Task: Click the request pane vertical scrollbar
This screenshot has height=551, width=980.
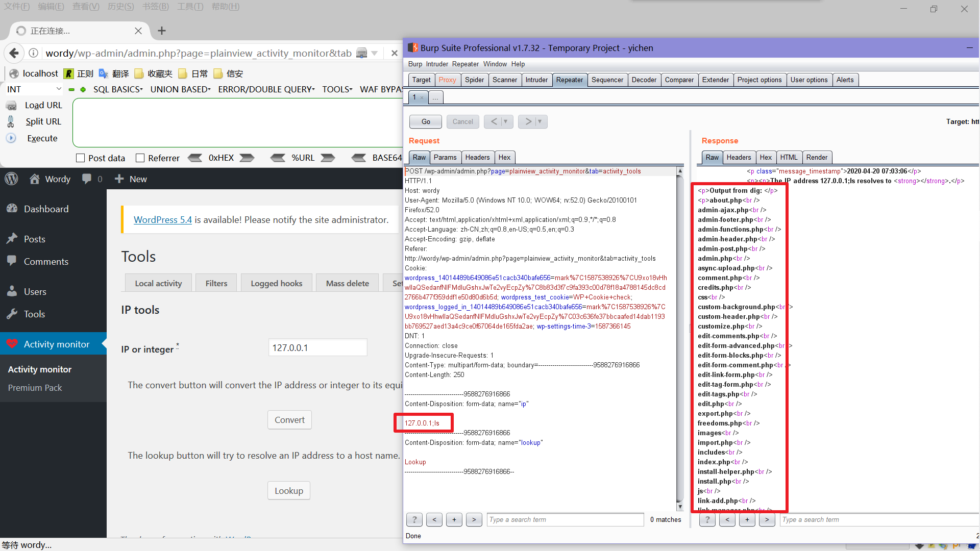Action: click(679, 339)
